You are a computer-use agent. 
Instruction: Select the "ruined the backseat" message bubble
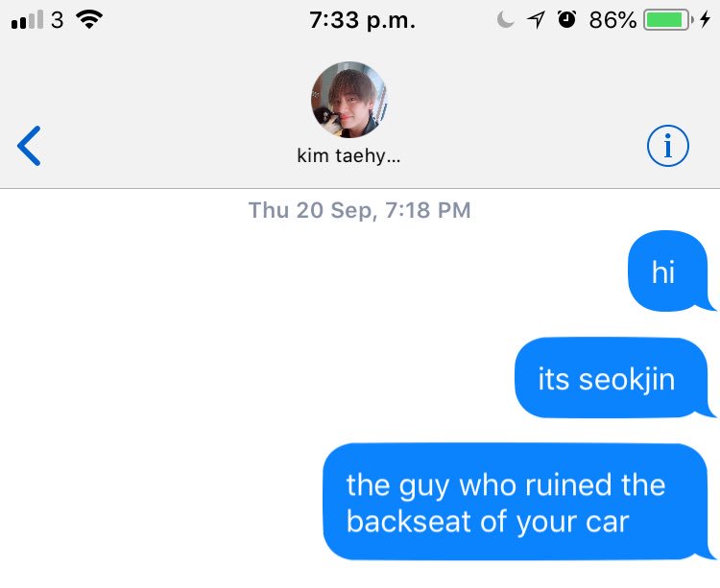coord(516,502)
